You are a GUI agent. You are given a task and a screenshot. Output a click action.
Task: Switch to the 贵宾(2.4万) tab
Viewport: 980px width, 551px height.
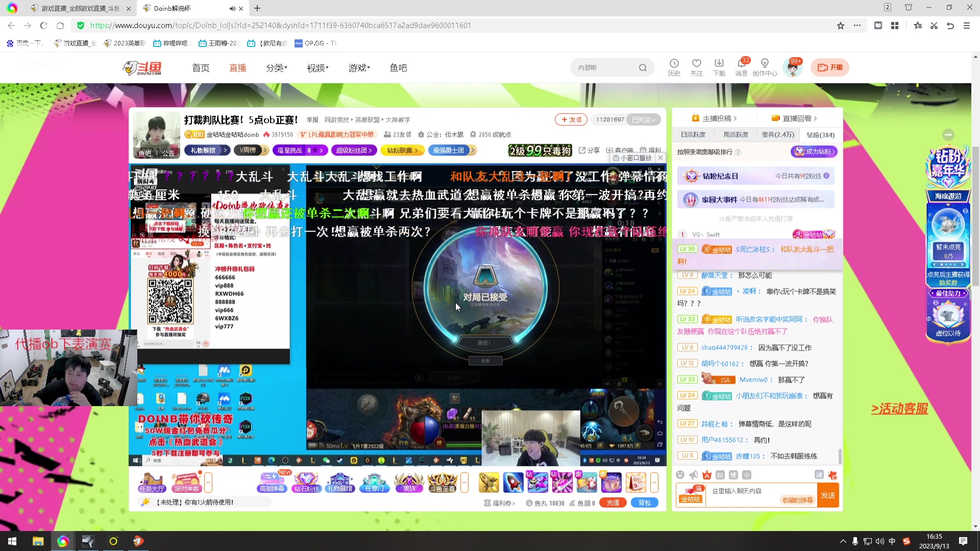coord(778,135)
